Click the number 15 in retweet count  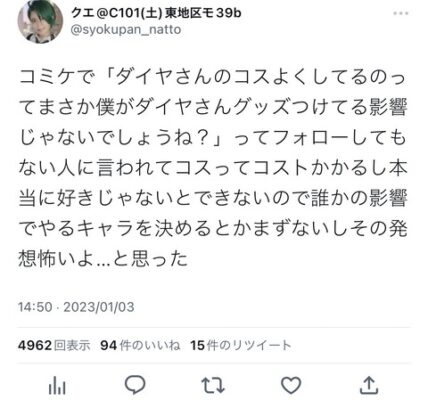coord(197,345)
